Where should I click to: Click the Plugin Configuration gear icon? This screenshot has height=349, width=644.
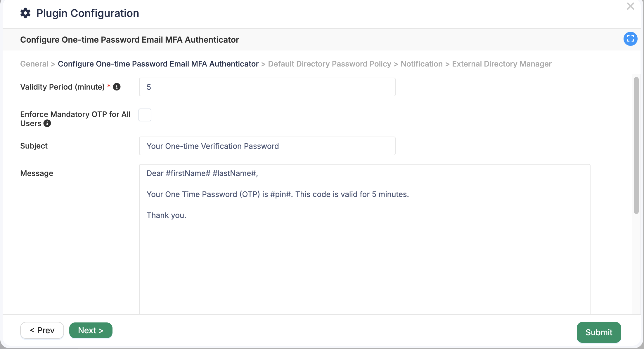(x=25, y=13)
